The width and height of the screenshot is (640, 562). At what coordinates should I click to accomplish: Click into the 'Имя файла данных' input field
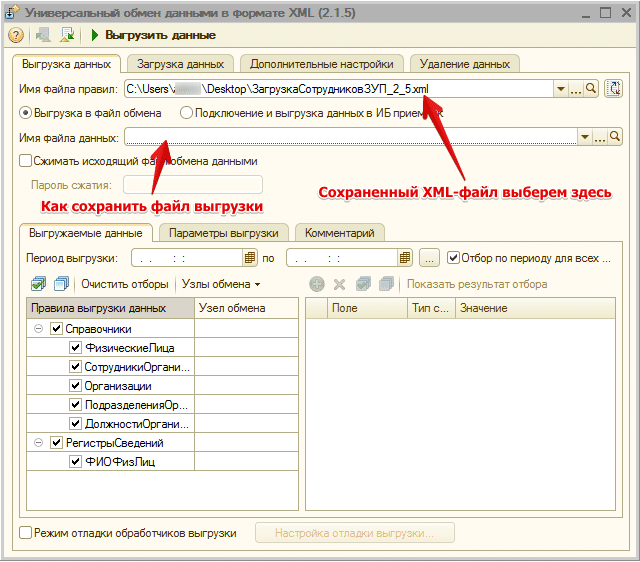350,137
